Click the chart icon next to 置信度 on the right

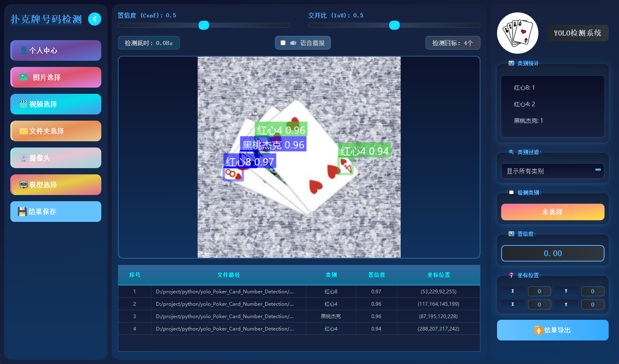point(511,234)
